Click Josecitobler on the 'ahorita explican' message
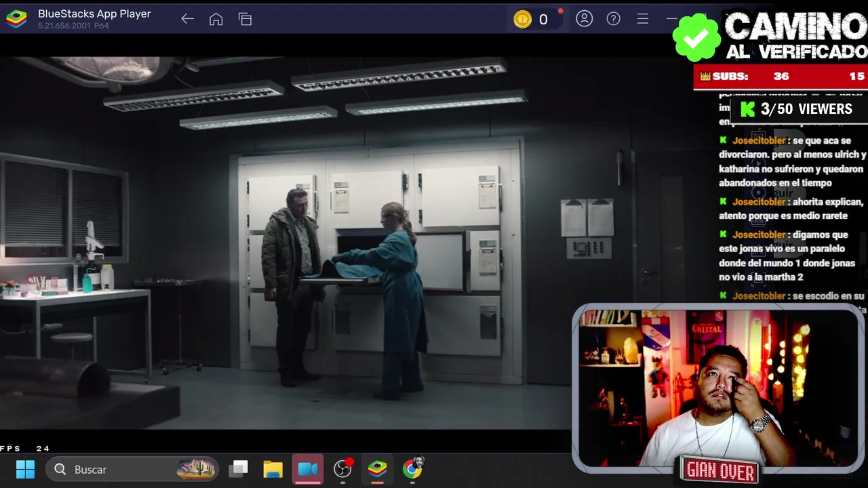This screenshot has width=868, height=488. (759, 202)
